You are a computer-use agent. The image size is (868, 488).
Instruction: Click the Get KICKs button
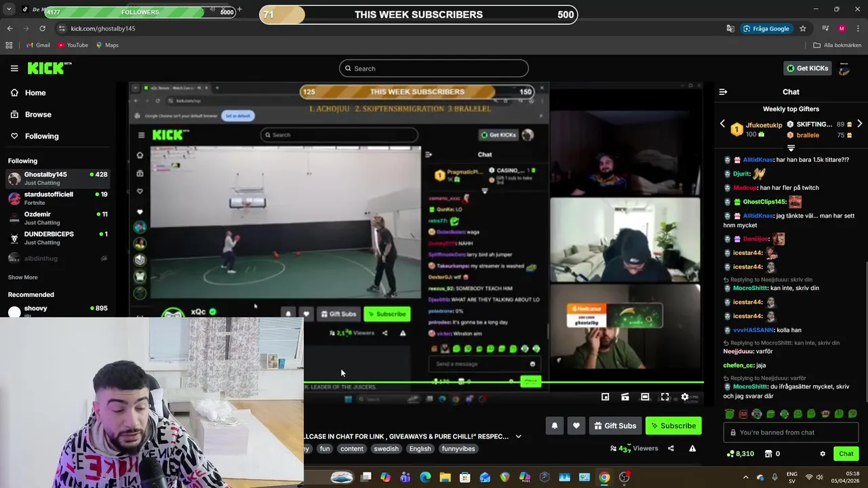click(806, 68)
